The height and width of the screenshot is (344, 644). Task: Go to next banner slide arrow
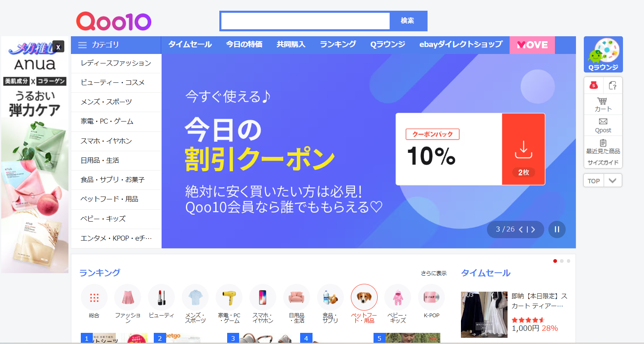click(533, 229)
